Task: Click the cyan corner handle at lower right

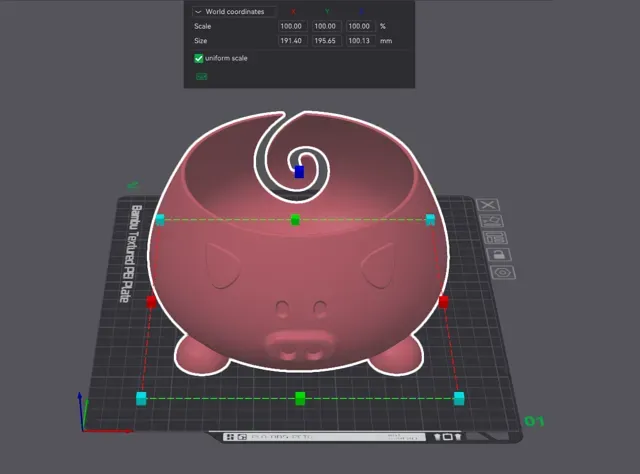Action: tap(459, 398)
